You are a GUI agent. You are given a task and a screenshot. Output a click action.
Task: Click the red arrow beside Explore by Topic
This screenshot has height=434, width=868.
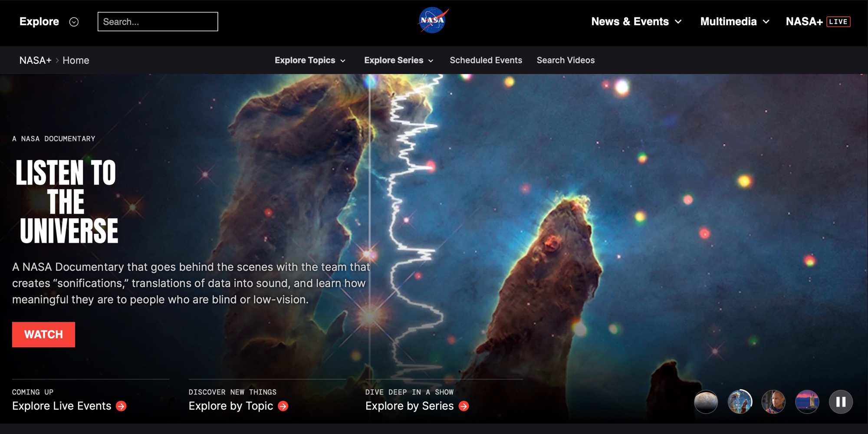284,406
